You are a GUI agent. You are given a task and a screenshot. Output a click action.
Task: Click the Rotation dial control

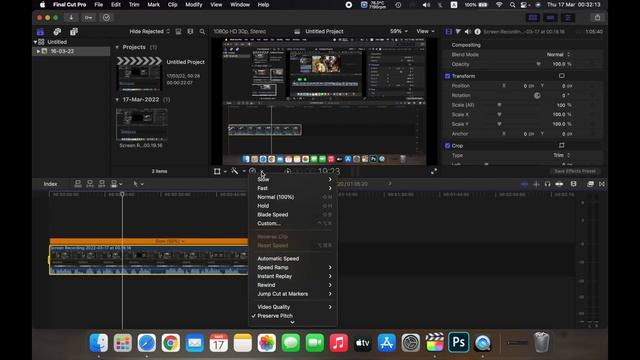[537, 96]
